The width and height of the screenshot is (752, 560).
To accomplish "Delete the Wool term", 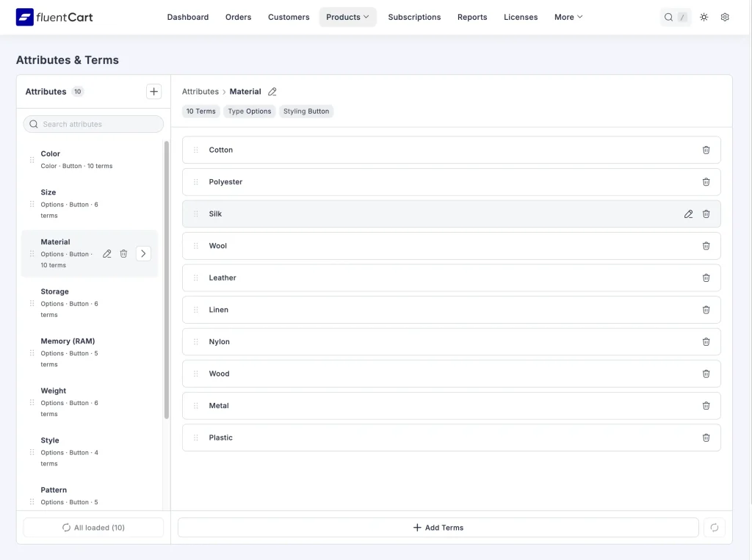I will (x=706, y=246).
